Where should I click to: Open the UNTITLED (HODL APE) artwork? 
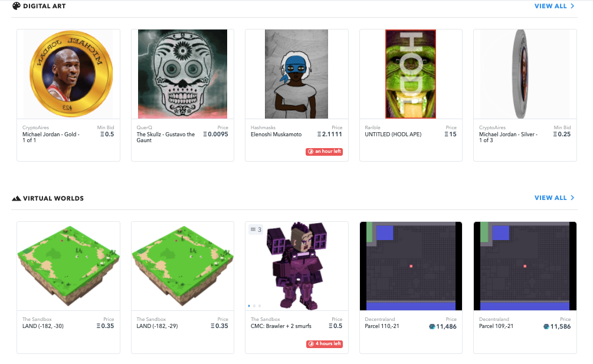(x=411, y=74)
